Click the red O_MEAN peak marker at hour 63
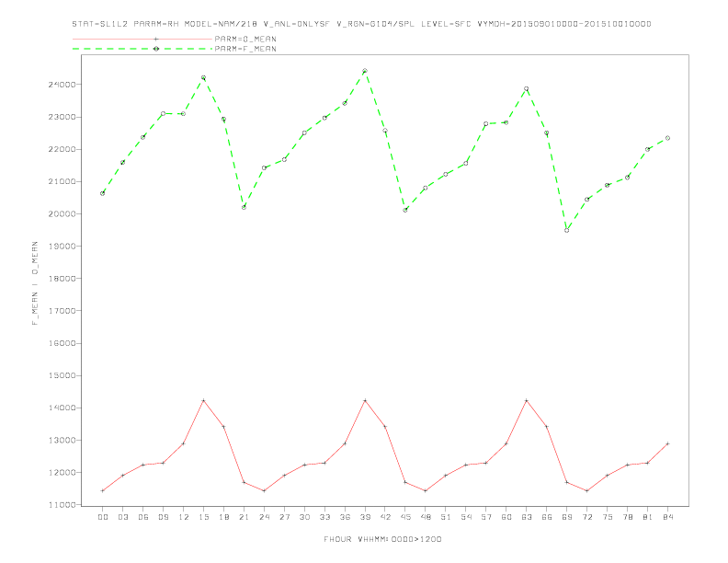This screenshot has width=728, height=563. [x=527, y=400]
